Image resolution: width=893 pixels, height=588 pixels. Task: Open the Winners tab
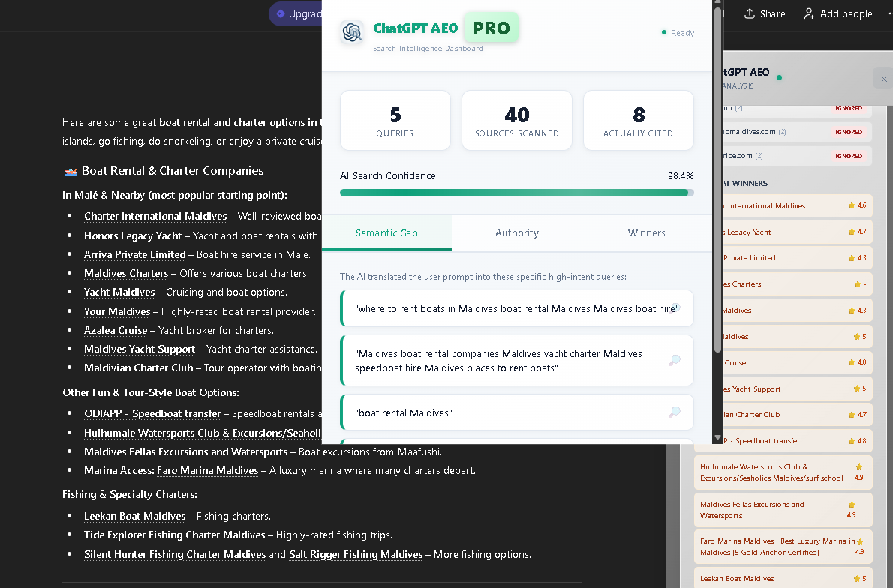646,232
